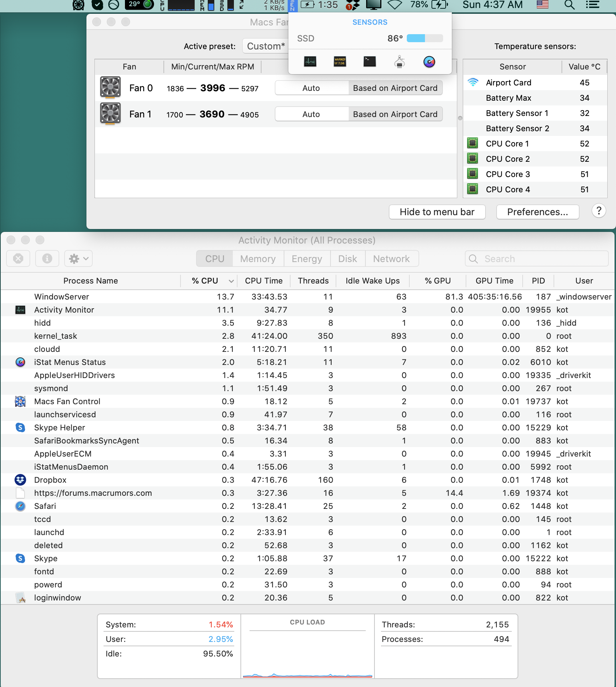Screen dimensions: 616x687
Task: Click the Fan 1 fan icon
Action: 110,114
